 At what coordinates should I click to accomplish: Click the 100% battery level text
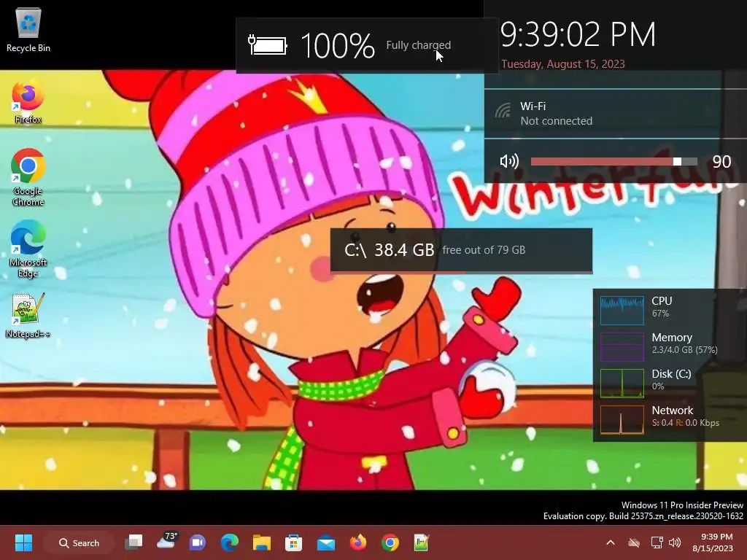[338, 46]
